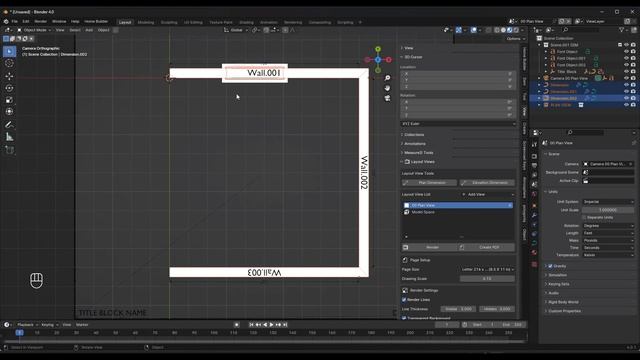Adjust the Drawing Scale field
The width and height of the screenshot is (640, 360).
point(487,279)
